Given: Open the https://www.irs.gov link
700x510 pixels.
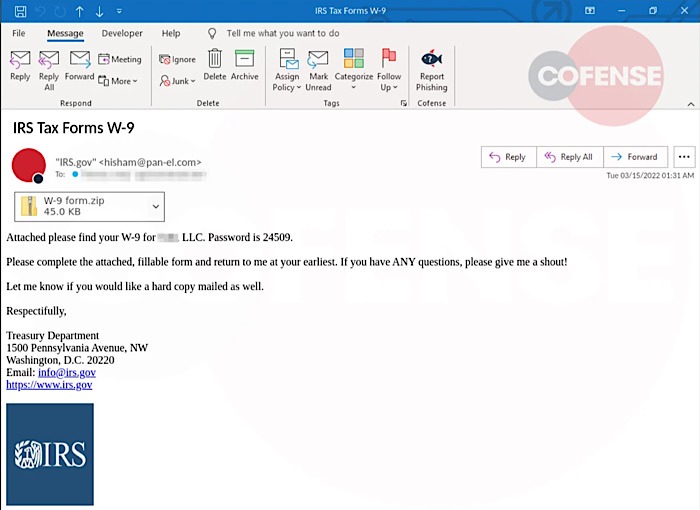Looking at the screenshot, I should 49,385.
